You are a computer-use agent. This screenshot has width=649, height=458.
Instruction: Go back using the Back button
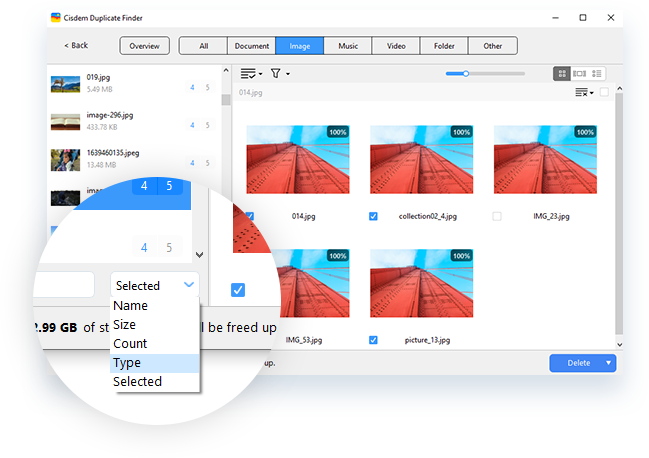coord(76,45)
